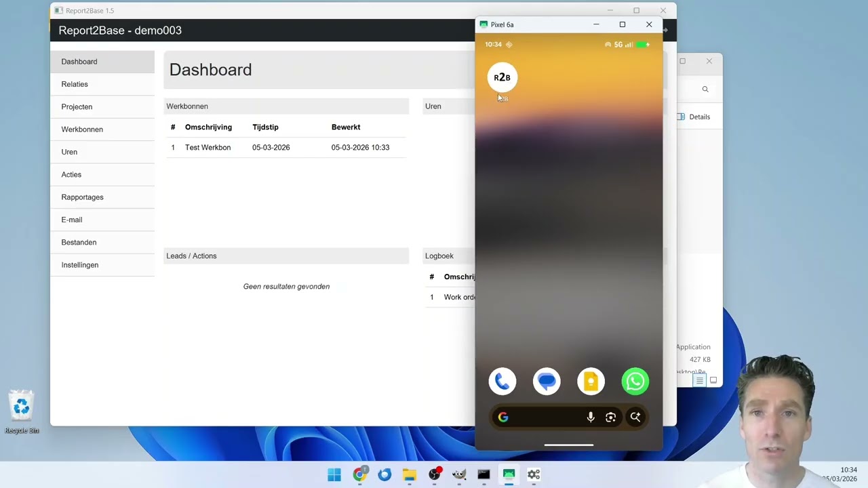The image size is (868, 488).
Task: Open the terminal window from the taskbar
Action: point(484,474)
